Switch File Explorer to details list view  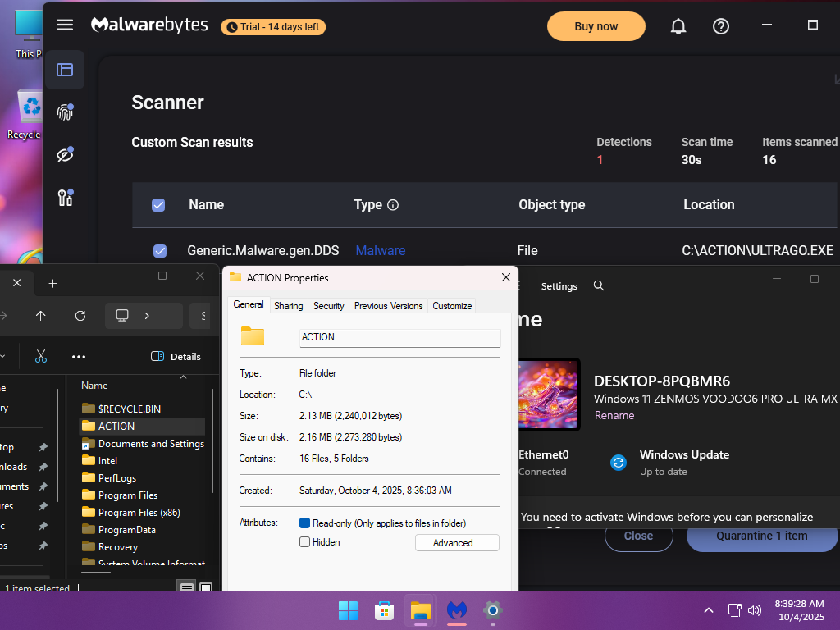tap(186, 587)
